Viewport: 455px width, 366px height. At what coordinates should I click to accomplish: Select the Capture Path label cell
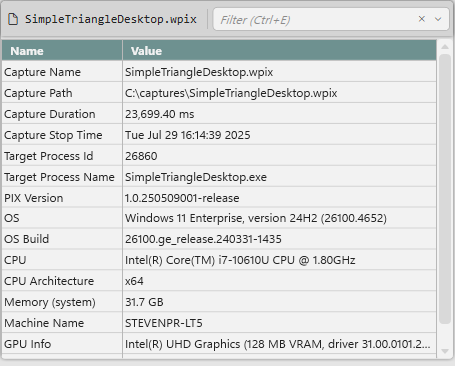coord(62,93)
